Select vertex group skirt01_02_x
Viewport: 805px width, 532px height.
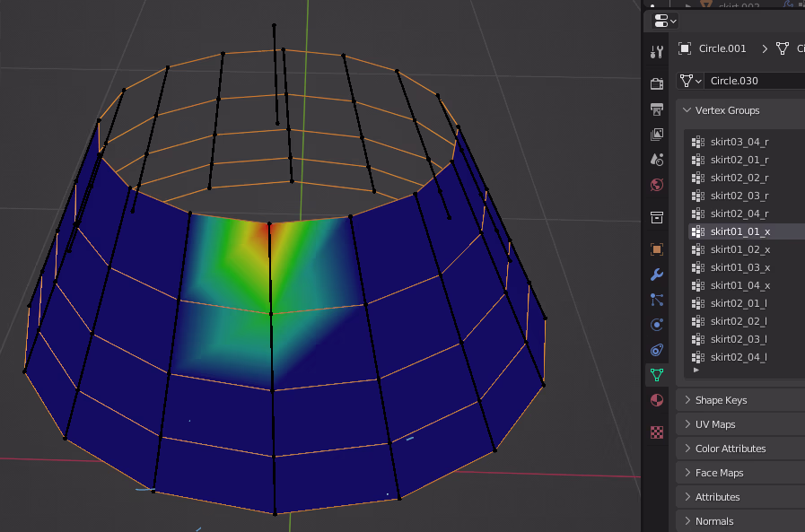747,249
